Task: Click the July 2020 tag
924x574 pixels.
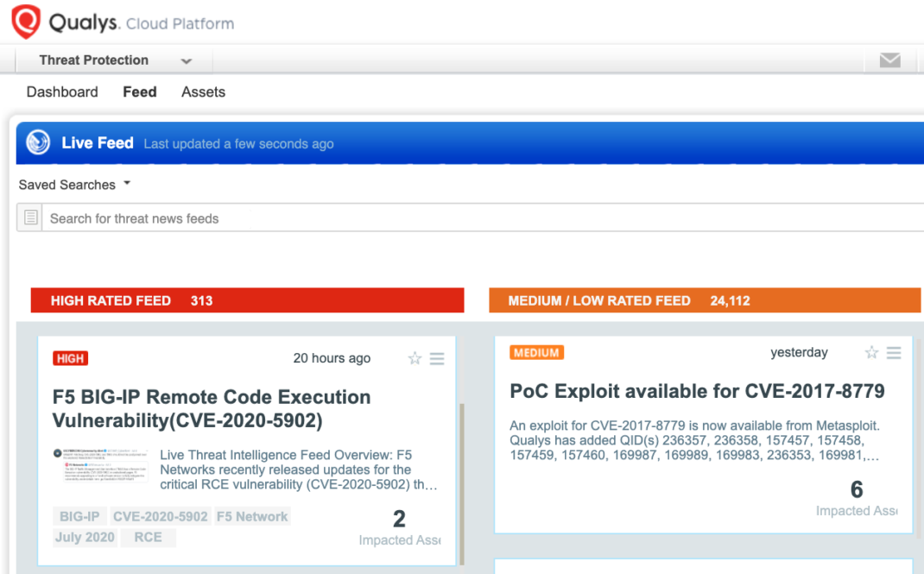Action: tap(85, 538)
